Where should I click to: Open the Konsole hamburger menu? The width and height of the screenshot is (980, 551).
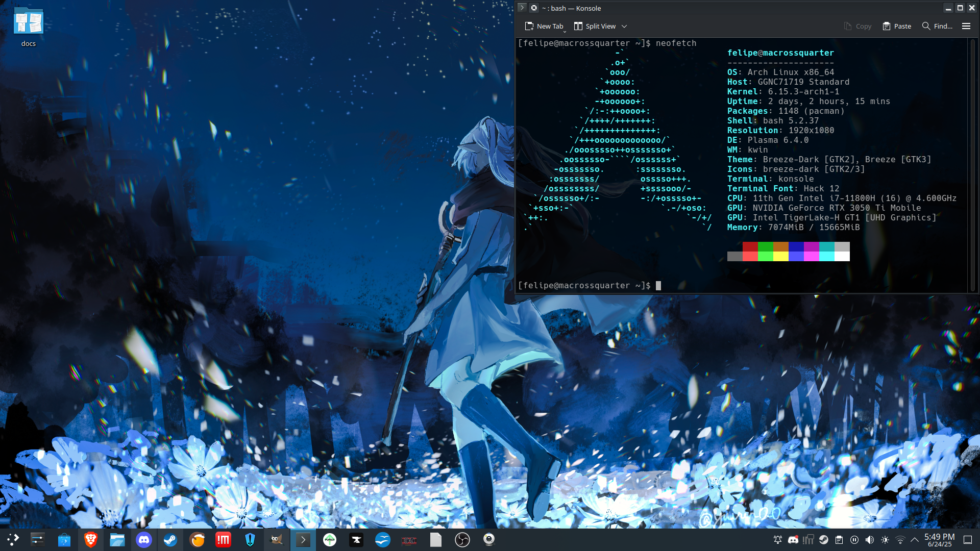point(966,26)
